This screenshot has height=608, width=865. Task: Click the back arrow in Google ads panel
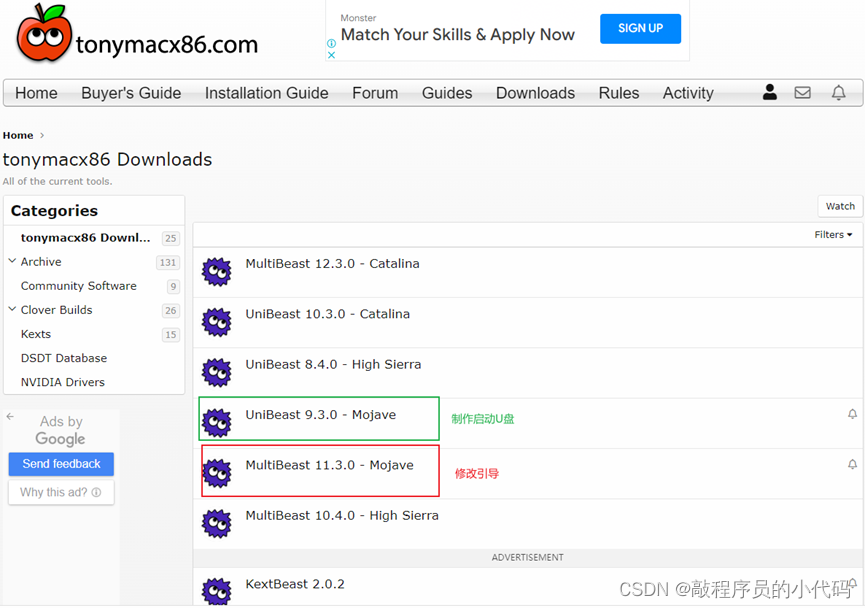pos(10,417)
